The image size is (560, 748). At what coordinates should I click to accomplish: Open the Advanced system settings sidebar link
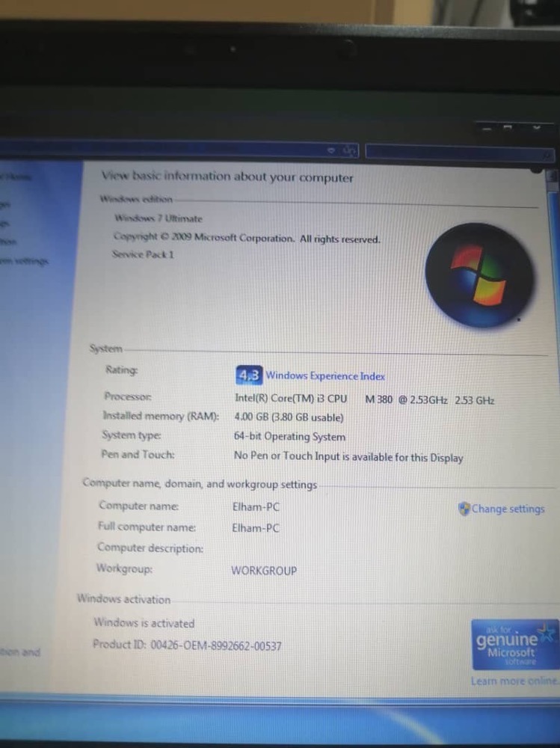pos(24,260)
